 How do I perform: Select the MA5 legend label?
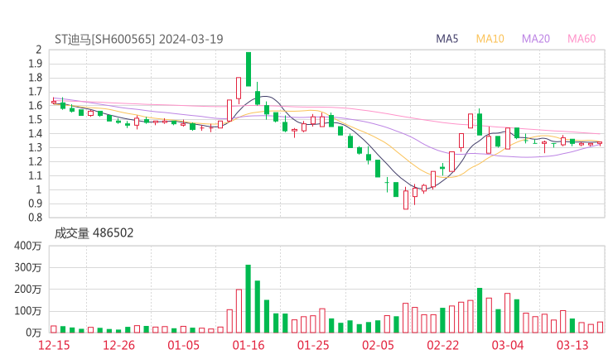pyautogui.click(x=446, y=39)
